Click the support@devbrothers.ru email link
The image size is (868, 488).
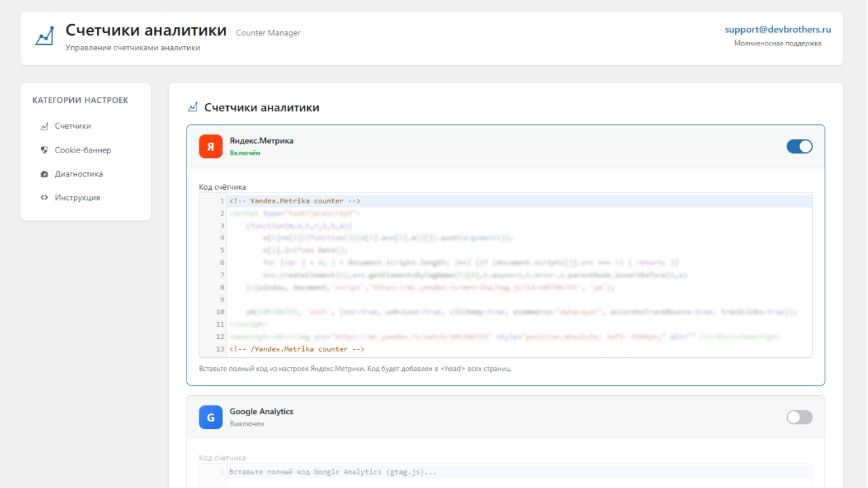pyautogui.click(x=778, y=29)
